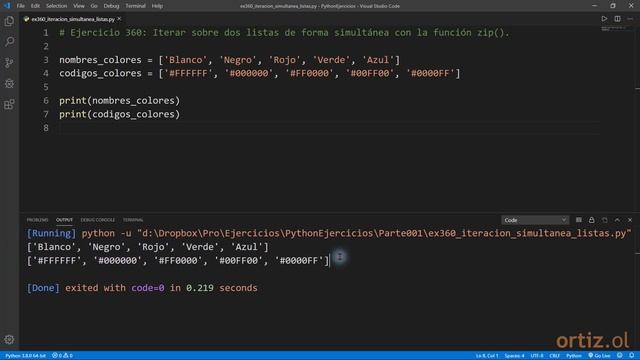Image resolution: width=640 pixels, height=360 pixels.
Task: Close the bottom panel
Action: pyautogui.click(x=630, y=220)
